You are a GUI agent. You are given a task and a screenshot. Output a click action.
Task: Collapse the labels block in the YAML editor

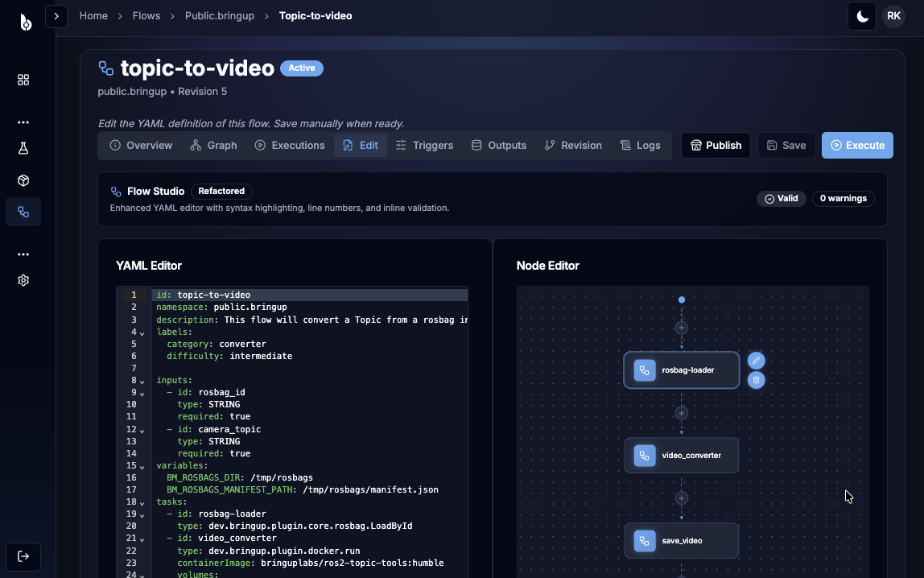point(142,332)
